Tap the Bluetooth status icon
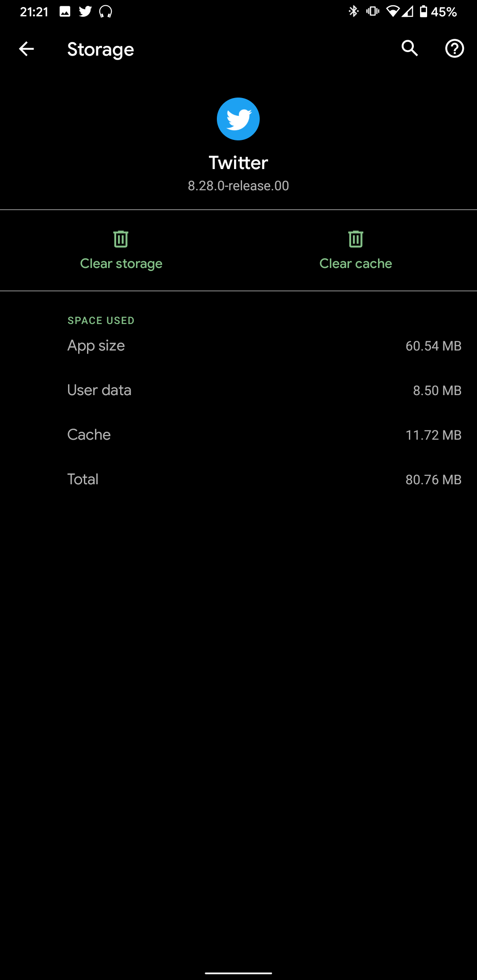The width and height of the screenshot is (477, 980). (x=353, y=11)
